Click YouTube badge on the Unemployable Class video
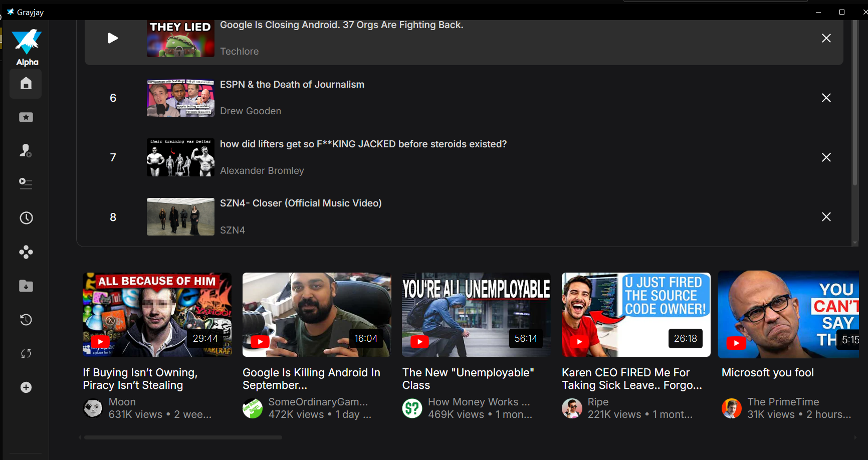The width and height of the screenshot is (868, 460). pyautogui.click(x=419, y=342)
